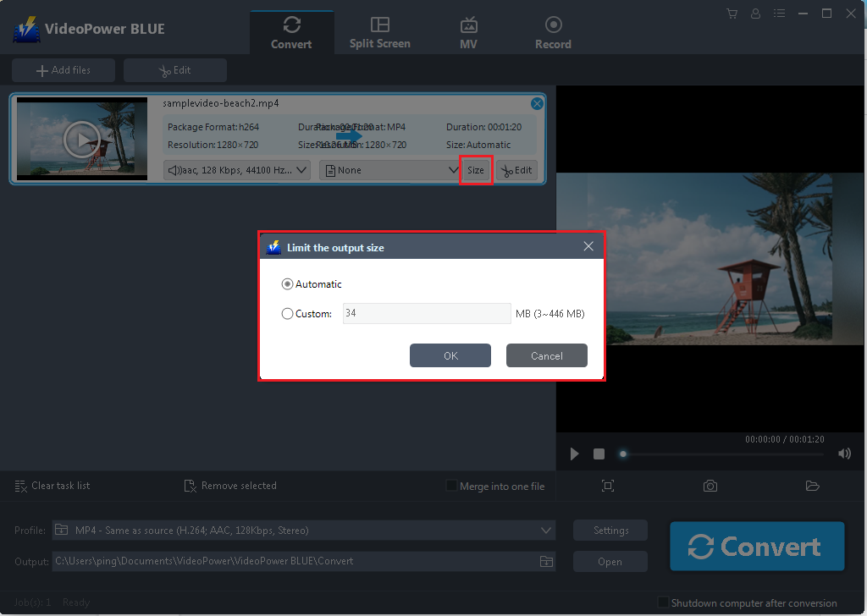Switch to the Convert tab
Image resolution: width=867 pixels, height=616 pixels.
291,31
